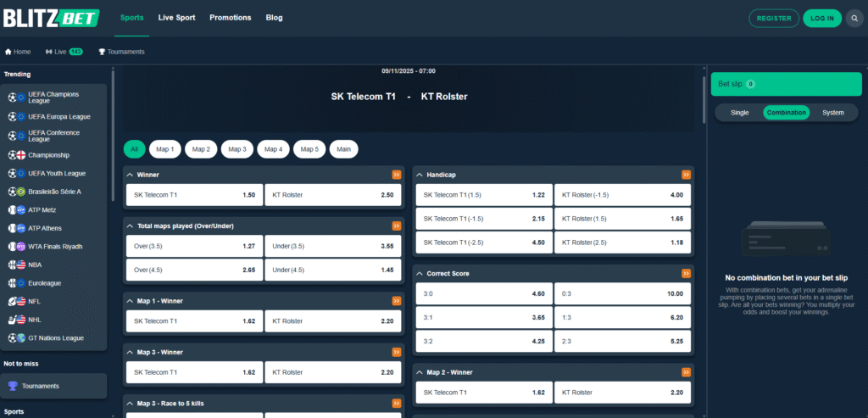Click the LOG IN button
This screenshot has height=418, width=868.
point(822,19)
